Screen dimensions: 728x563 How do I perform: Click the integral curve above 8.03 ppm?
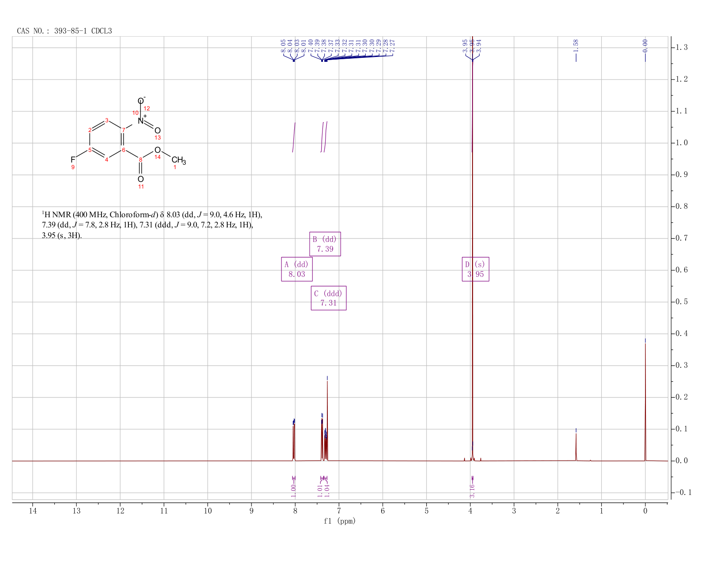tap(294, 137)
